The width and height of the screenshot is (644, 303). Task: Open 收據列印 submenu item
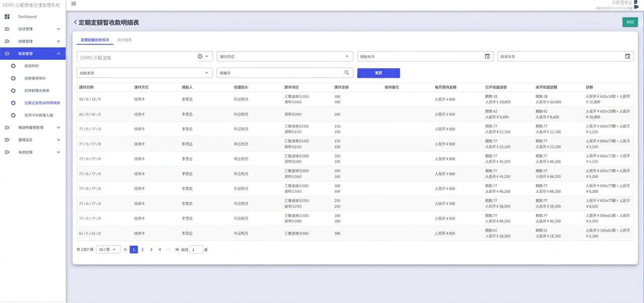(x=33, y=66)
